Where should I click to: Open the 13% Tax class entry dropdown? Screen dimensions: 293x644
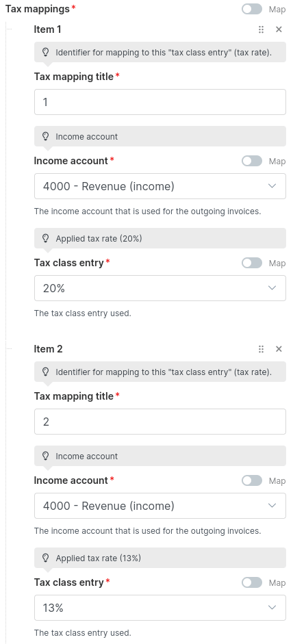click(160, 608)
